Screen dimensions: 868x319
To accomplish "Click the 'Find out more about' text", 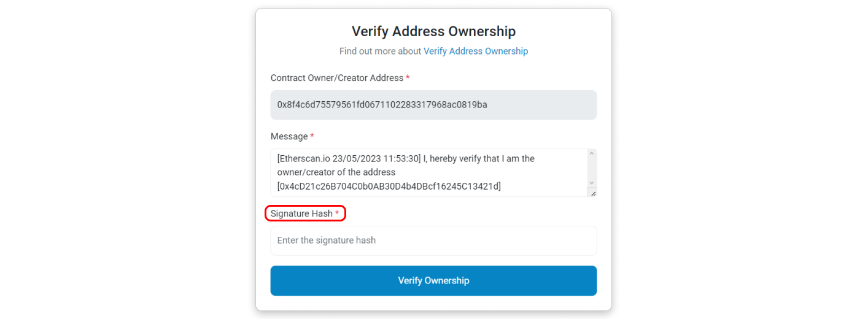I will click(x=380, y=51).
